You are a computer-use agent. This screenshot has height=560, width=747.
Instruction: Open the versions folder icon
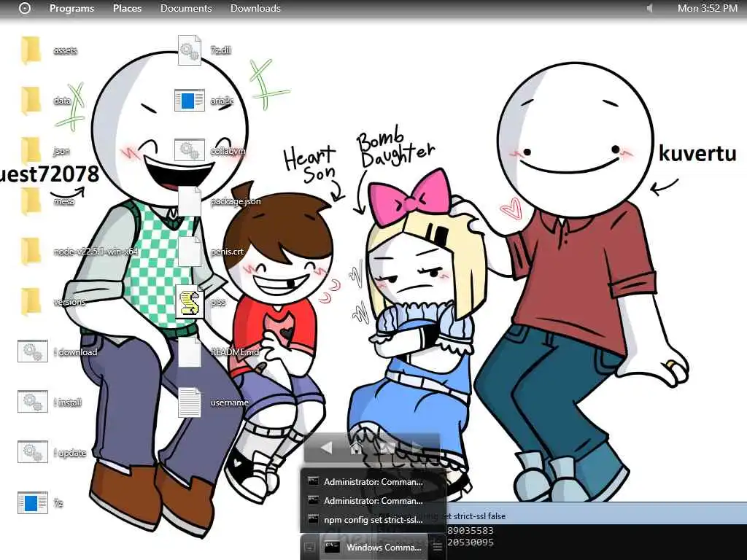click(31, 301)
